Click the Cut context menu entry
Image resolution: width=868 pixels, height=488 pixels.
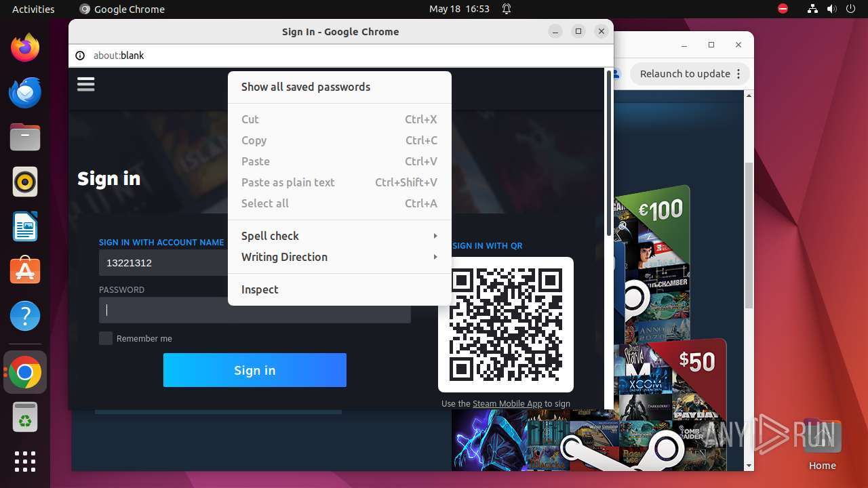click(340, 119)
